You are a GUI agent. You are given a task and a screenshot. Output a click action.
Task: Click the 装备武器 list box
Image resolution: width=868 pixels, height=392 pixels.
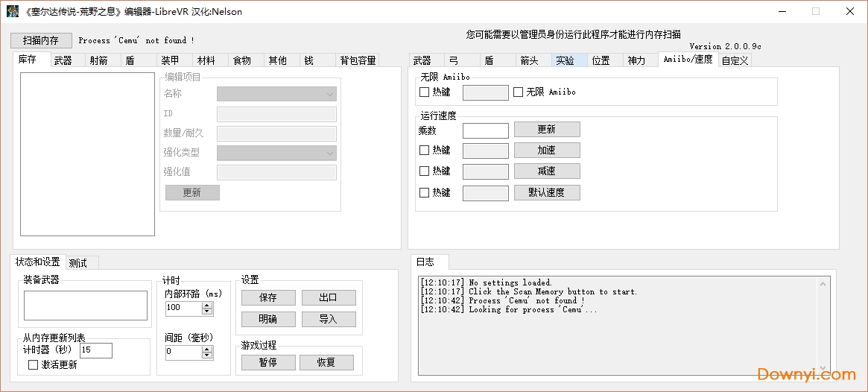[85, 306]
